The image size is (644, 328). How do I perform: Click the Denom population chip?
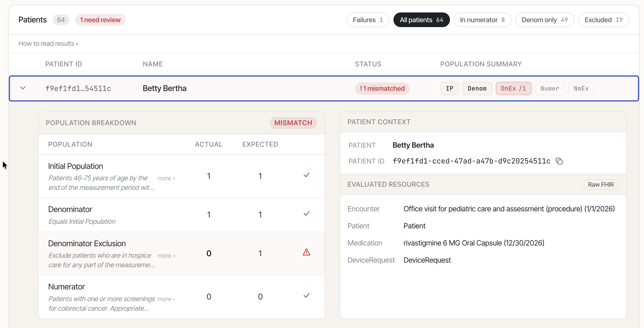click(x=477, y=88)
